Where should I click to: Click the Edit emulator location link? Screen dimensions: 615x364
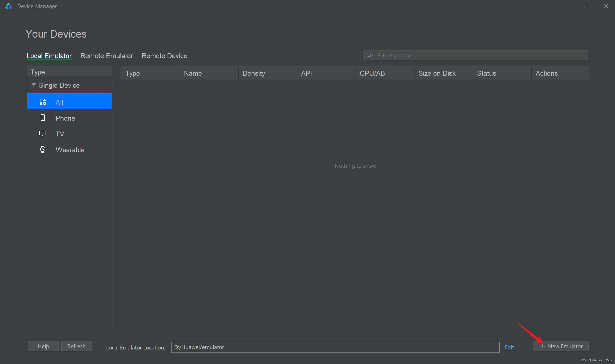pos(510,347)
